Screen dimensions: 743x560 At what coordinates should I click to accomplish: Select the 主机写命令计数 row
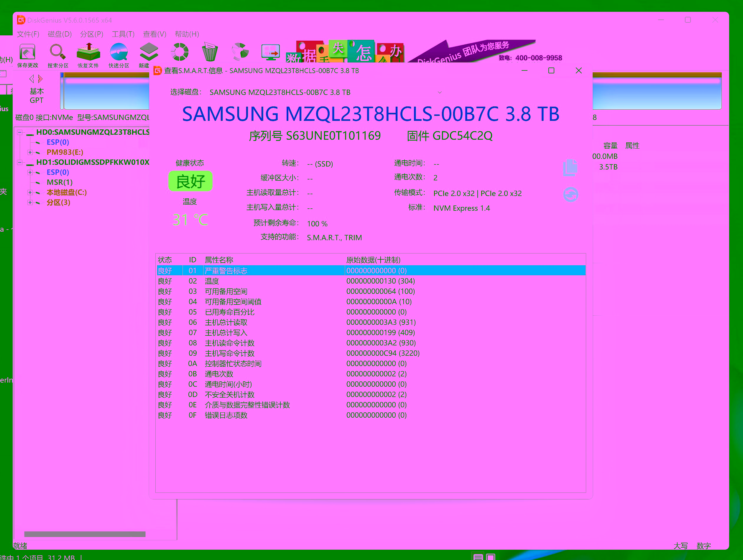pos(371,353)
